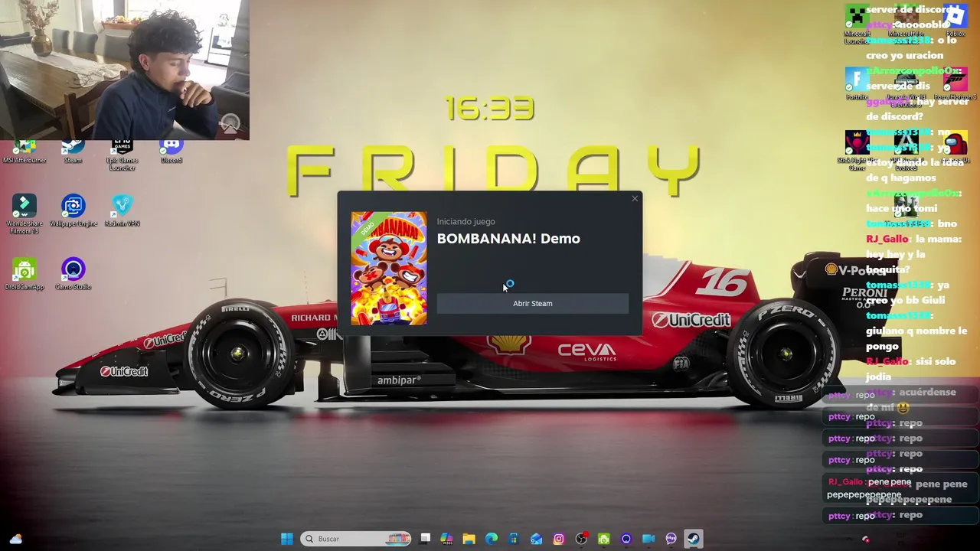Launch Forza Horizon 5 desktop icon

pyautogui.click(x=955, y=84)
